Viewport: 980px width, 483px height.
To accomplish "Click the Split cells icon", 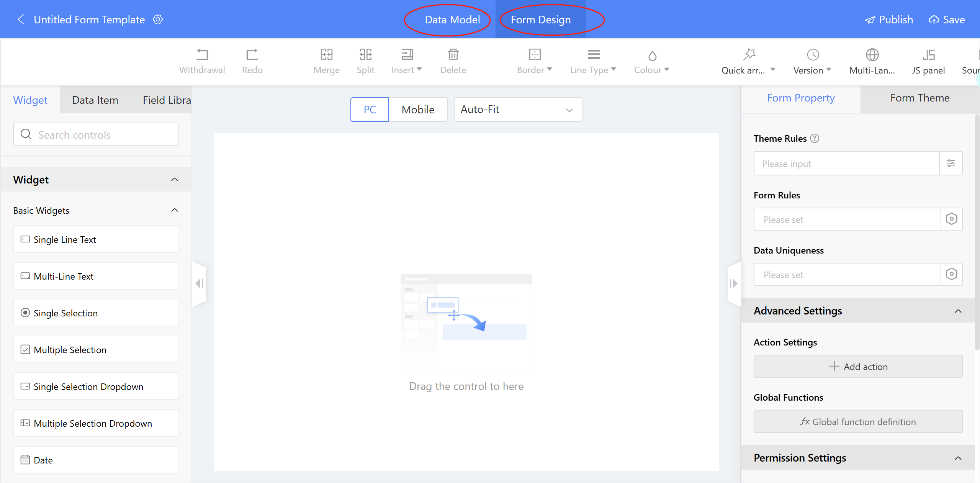I will coord(365,55).
